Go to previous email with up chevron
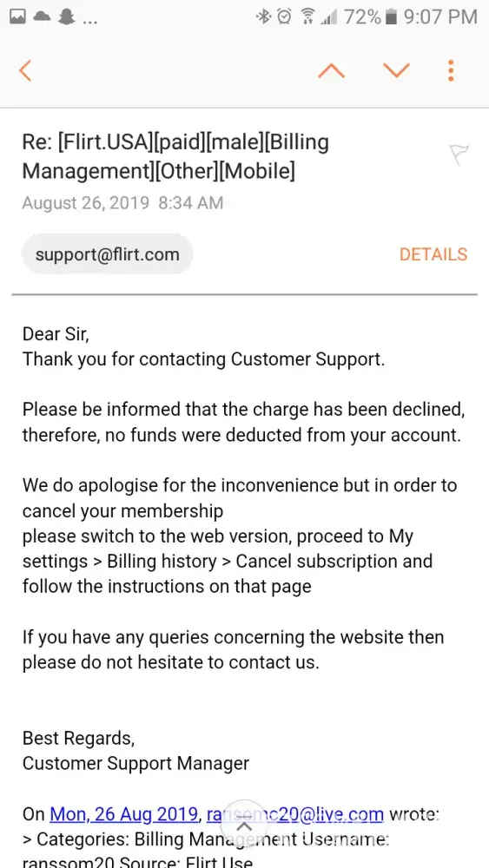This screenshot has width=489, height=868. 331,71
